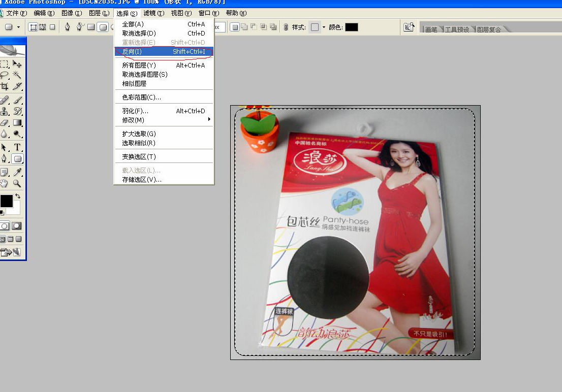Open the 窗口(W) menu
This screenshot has width=562, height=392.
point(209,13)
